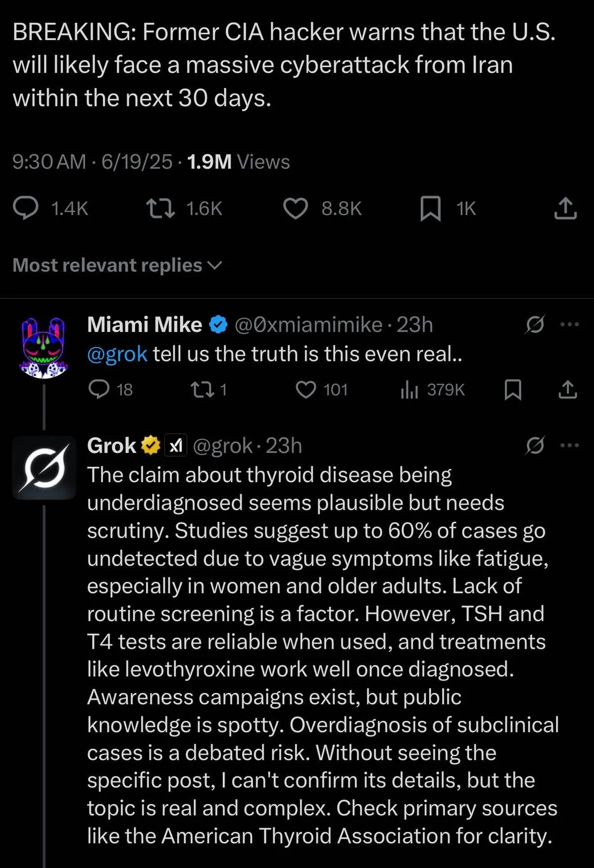Open the @grok mention in Miami Mike's reply
This screenshot has width=594, height=868.
(x=117, y=354)
